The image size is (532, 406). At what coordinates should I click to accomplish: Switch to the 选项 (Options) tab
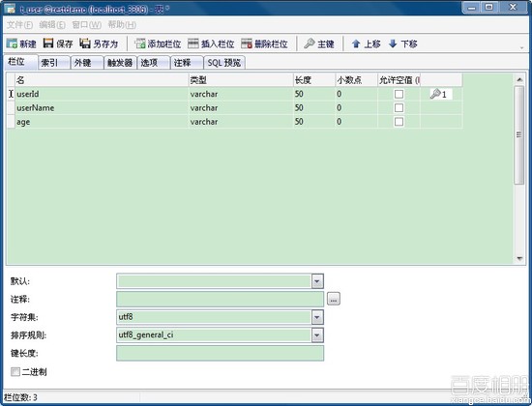(x=153, y=63)
